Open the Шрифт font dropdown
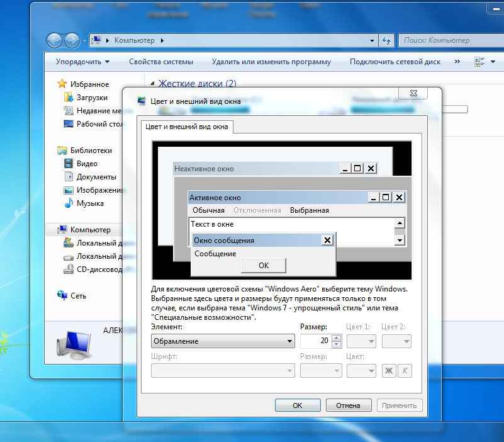The image size is (504, 442). pyautogui.click(x=223, y=371)
